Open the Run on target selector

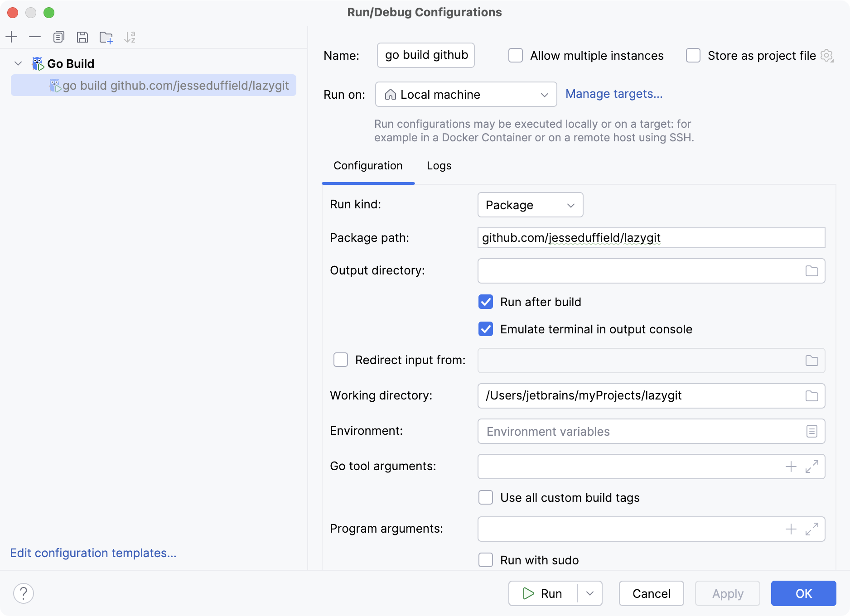pos(466,94)
